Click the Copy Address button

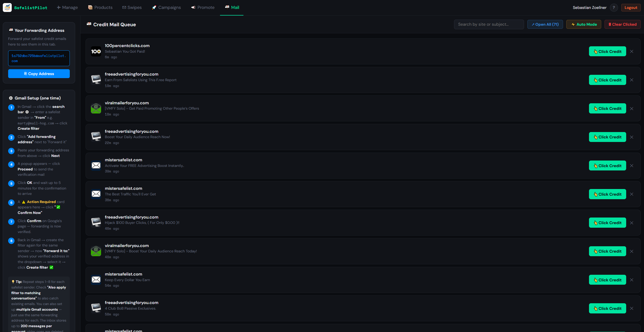pyautogui.click(x=39, y=74)
